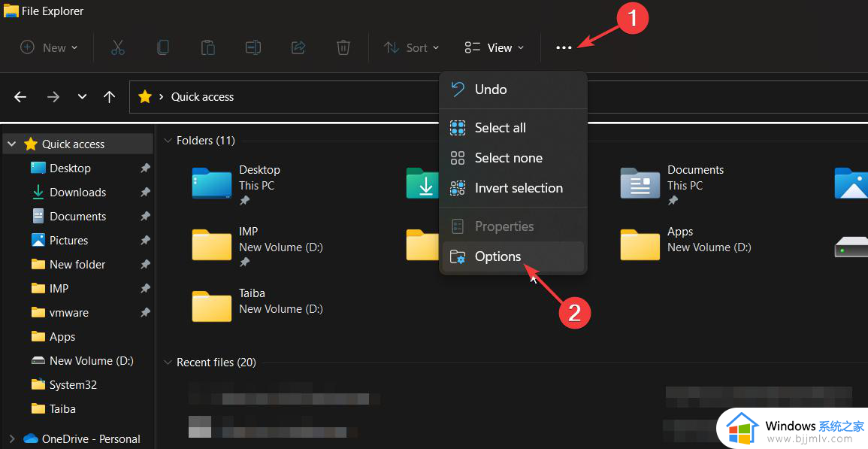Choose Properties from the menu

point(513,226)
